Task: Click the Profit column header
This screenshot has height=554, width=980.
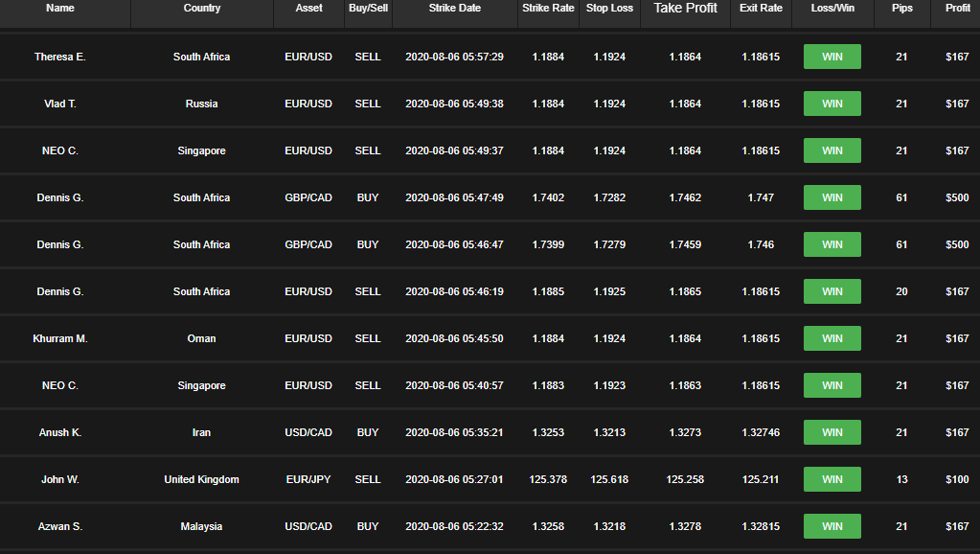Action: click(x=958, y=8)
